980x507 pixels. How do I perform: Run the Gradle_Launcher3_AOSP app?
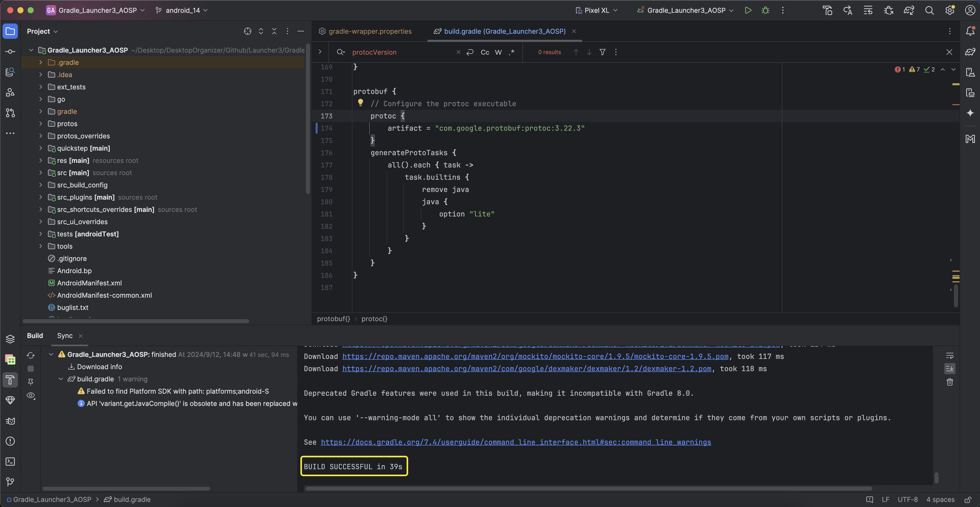click(x=748, y=10)
